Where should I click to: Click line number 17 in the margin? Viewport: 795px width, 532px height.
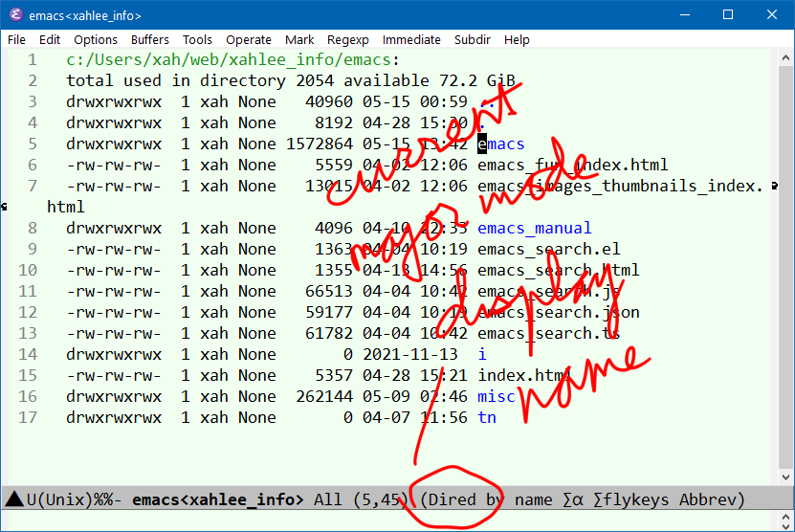coord(28,417)
